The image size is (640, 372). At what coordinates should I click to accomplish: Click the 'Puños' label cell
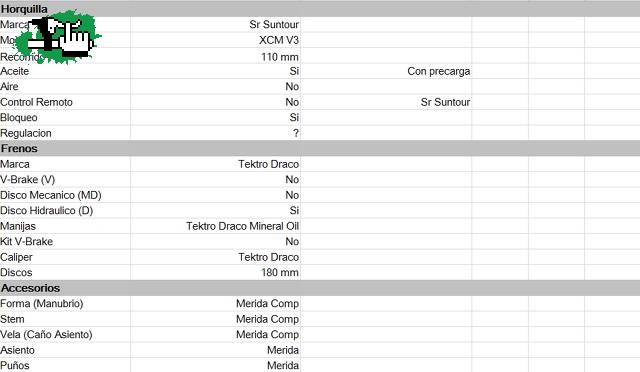(x=65, y=365)
